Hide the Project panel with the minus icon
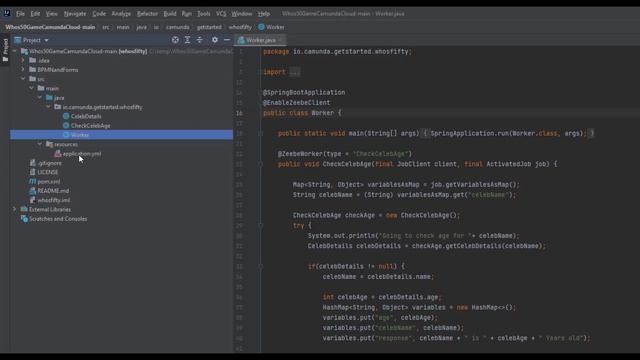The image size is (640, 360). coord(227,40)
